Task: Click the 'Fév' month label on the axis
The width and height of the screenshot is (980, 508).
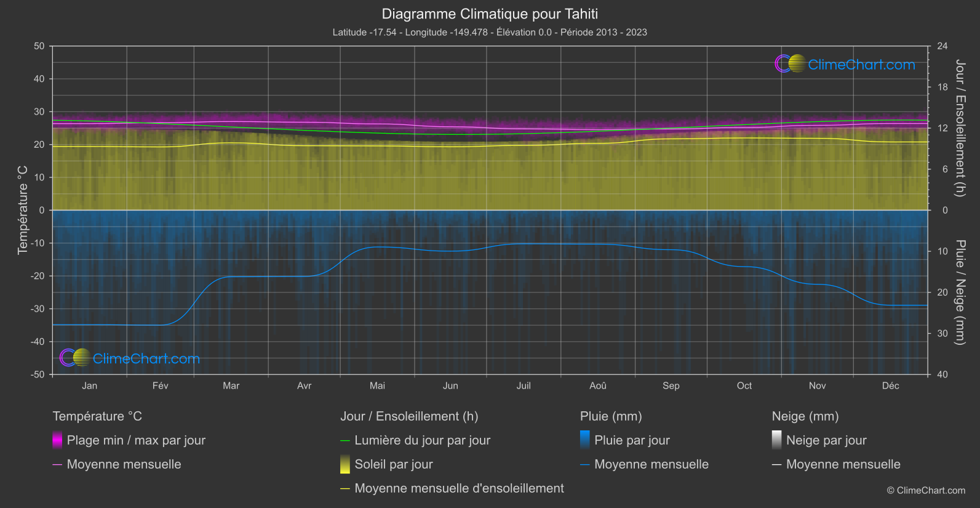Action: 160,385
